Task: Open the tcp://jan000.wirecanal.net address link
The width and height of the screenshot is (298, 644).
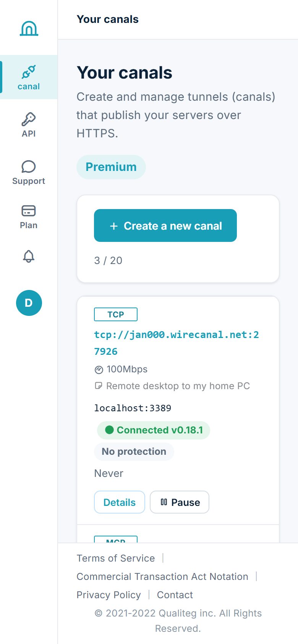Action: point(177,343)
